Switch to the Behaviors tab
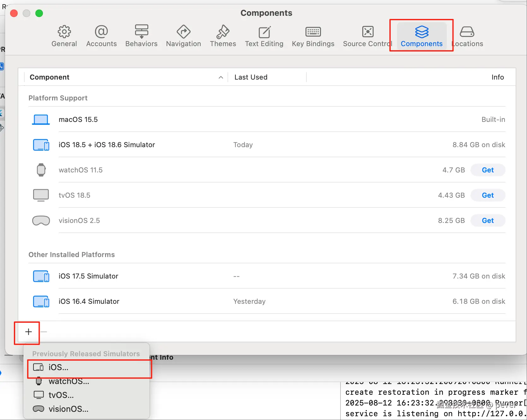This screenshot has height=420, width=527. 141,36
